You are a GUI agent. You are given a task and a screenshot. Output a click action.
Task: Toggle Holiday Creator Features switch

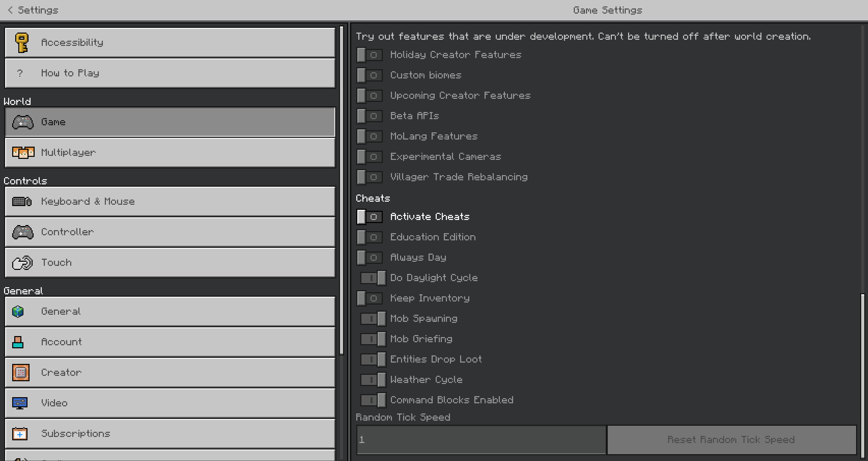click(x=370, y=55)
